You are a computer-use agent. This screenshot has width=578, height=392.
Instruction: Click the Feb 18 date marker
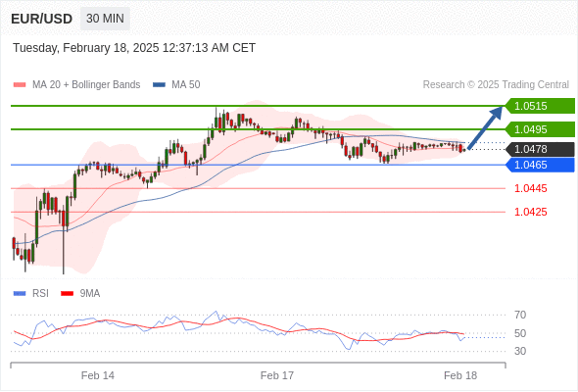point(460,375)
